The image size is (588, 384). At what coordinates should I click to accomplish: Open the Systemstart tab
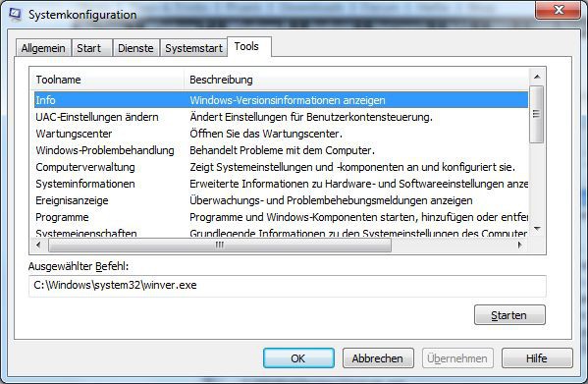click(x=193, y=48)
